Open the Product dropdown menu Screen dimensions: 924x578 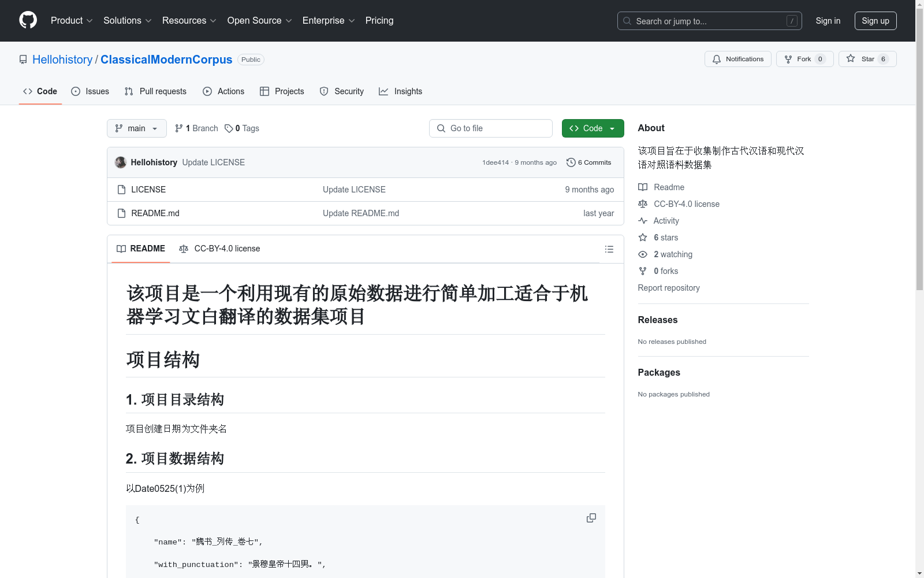pyautogui.click(x=72, y=20)
